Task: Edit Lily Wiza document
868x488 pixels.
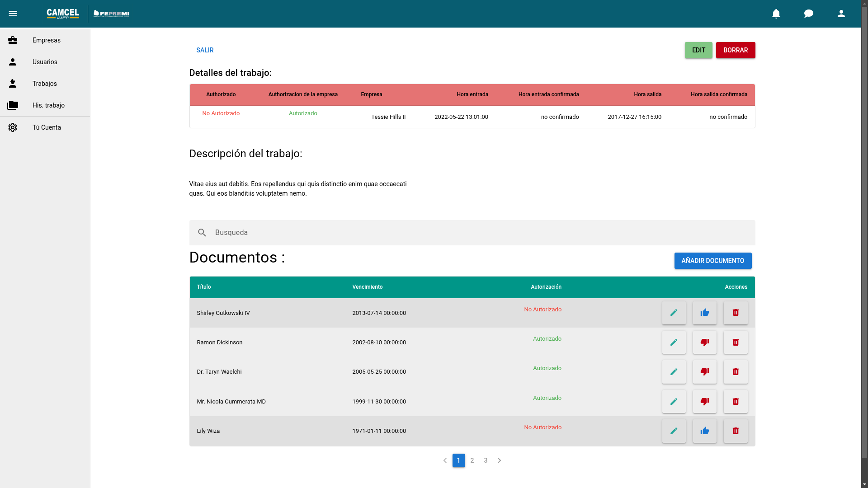Action: point(674,431)
